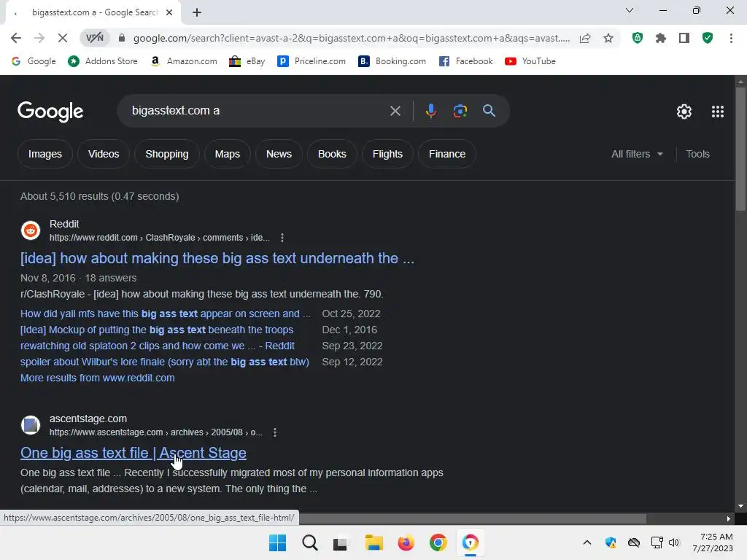747x560 pixels.
Task: Expand the All filters dropdown
Action: 637,154
